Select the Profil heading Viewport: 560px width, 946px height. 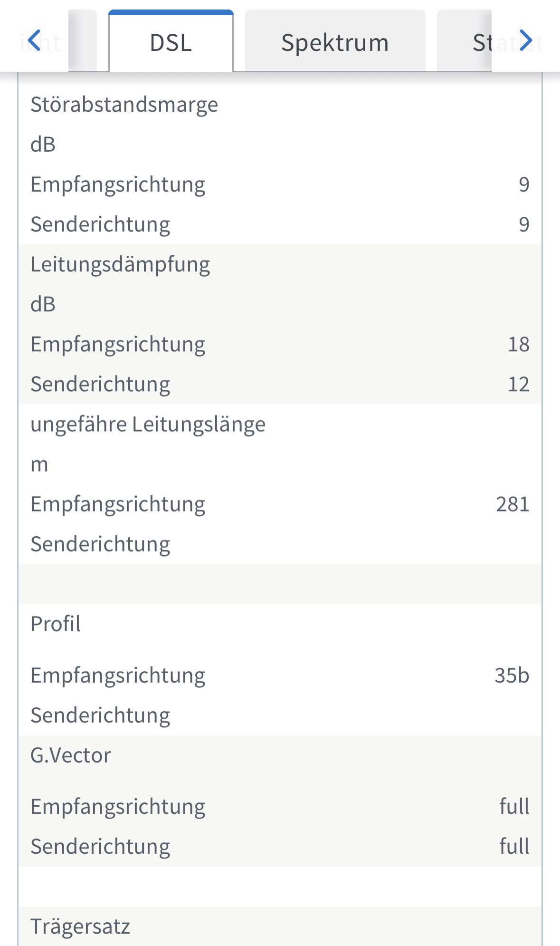click(56, 624)
